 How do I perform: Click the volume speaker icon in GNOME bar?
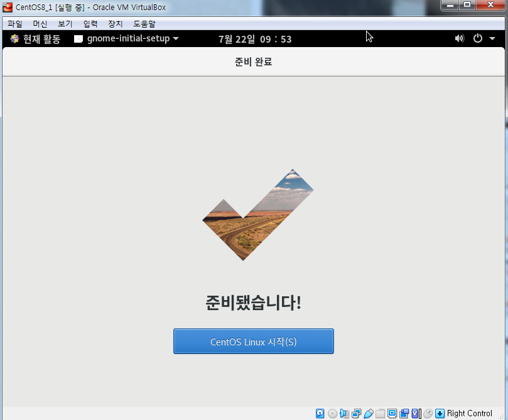(460, 38)
